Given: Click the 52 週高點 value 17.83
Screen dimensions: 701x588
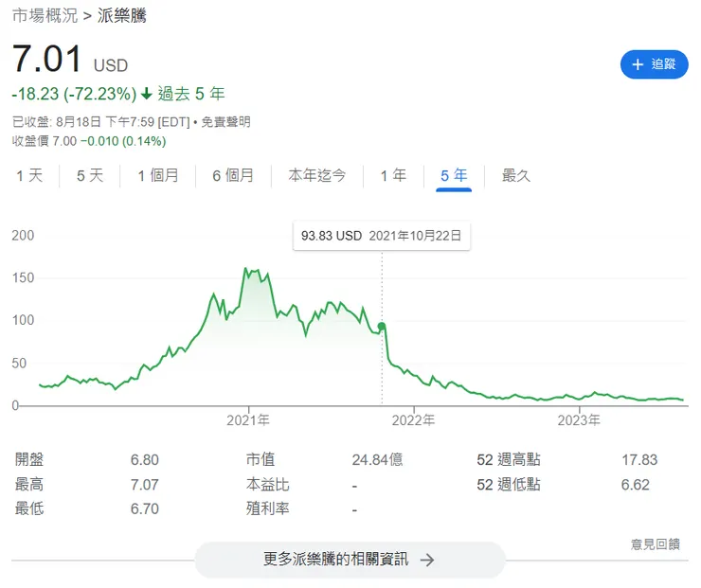Looking at the screenshot, I should [x=639, y=460].
